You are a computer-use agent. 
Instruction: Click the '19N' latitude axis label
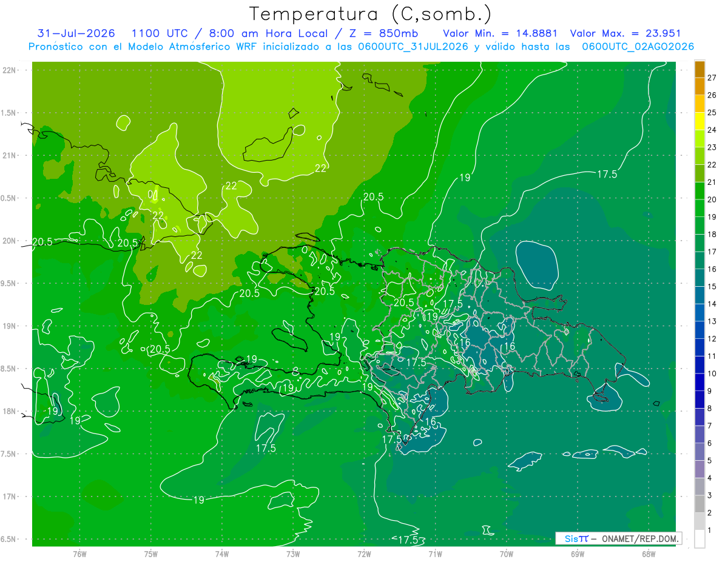(10, 326)
